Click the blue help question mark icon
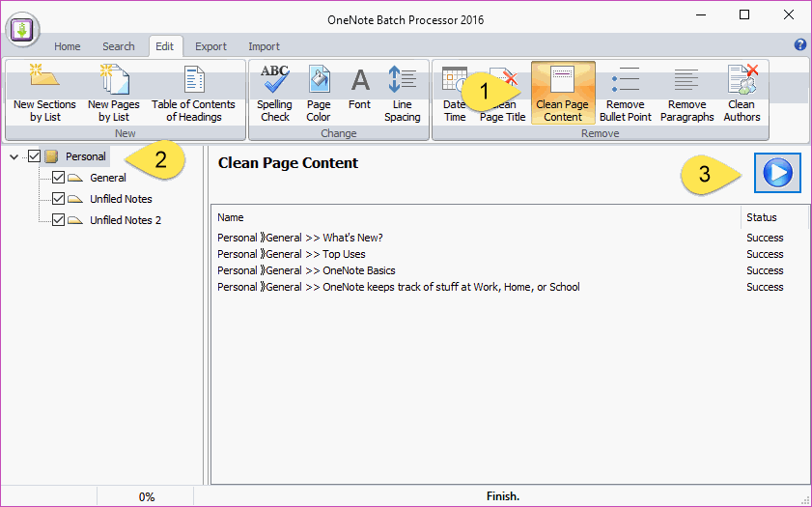Viewport: 812px width, 507px height. click(800, 45)
